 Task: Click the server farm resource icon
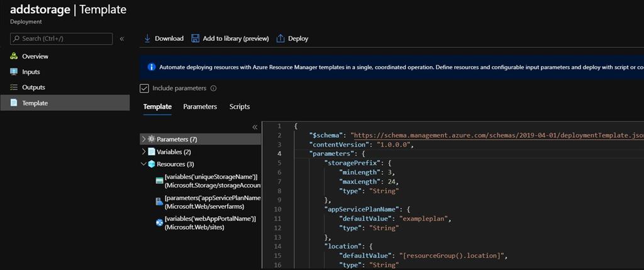(x=159, y=202)
